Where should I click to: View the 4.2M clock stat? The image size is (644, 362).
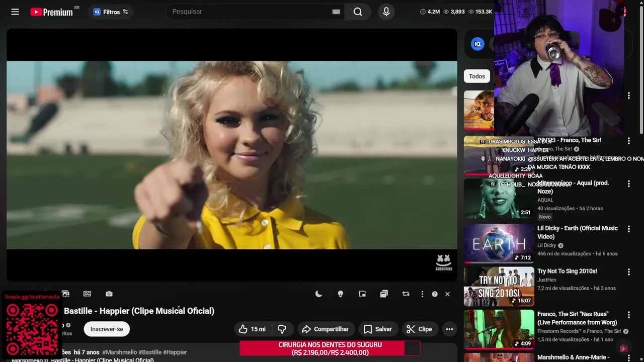[x=430, y=12]
